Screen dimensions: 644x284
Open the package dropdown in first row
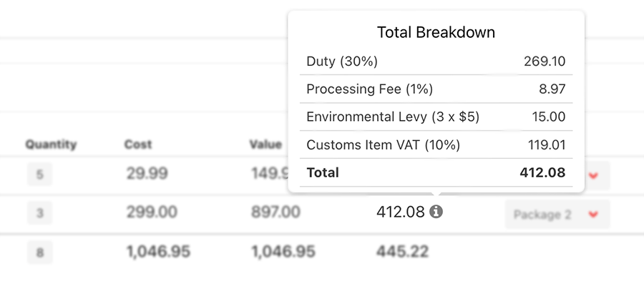593,176
